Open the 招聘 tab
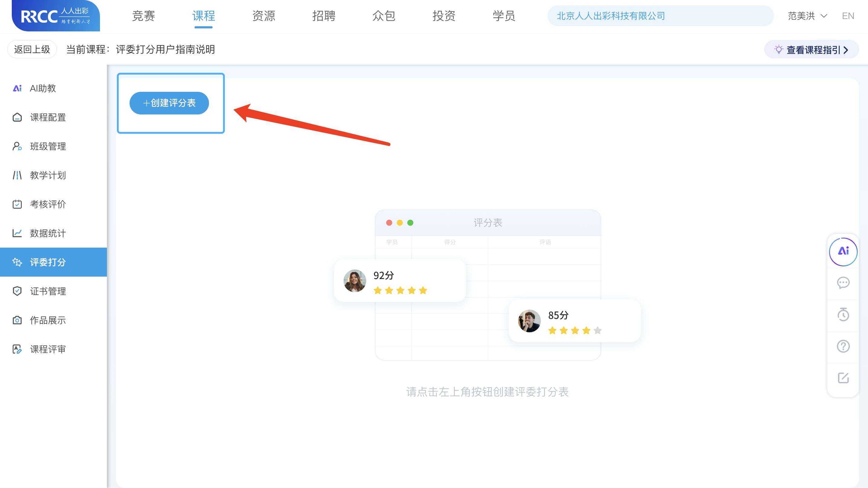 click(x=324, y=16)
